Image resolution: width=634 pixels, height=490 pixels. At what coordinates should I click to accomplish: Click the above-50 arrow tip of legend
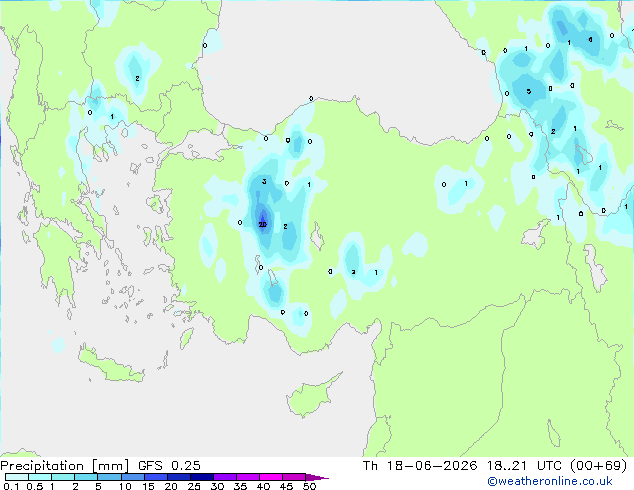tap(317, 477)
